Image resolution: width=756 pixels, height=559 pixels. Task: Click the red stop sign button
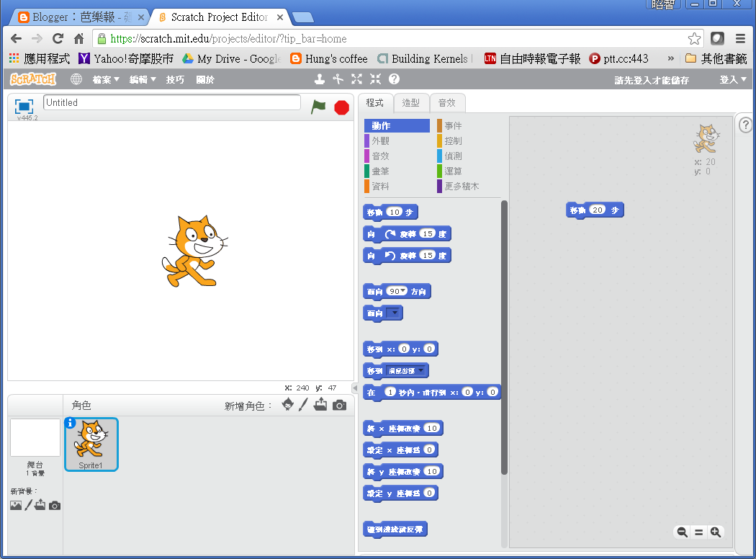click(x=341, y=107)
